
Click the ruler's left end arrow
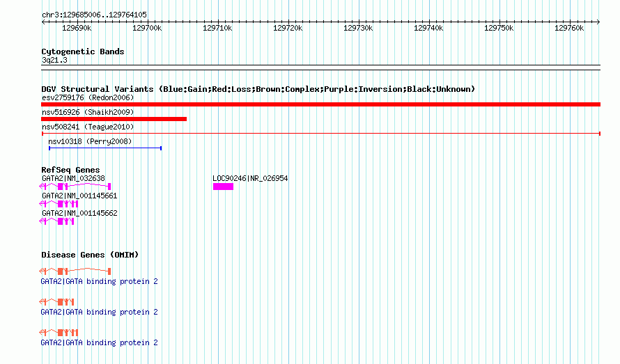pos(43,22)
